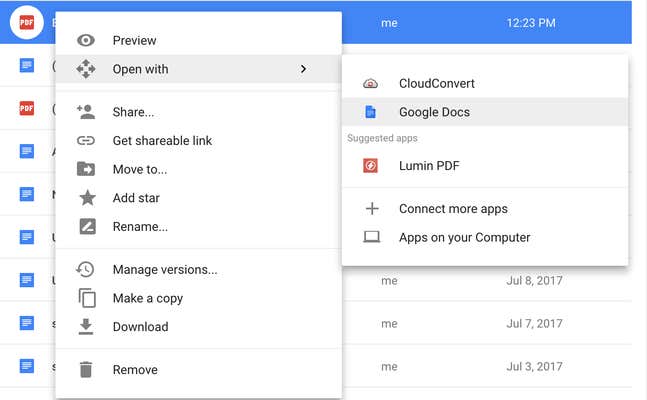647x400 pixels.
Task: Expand the Open with submenu chevron
Action: (303, 69)
